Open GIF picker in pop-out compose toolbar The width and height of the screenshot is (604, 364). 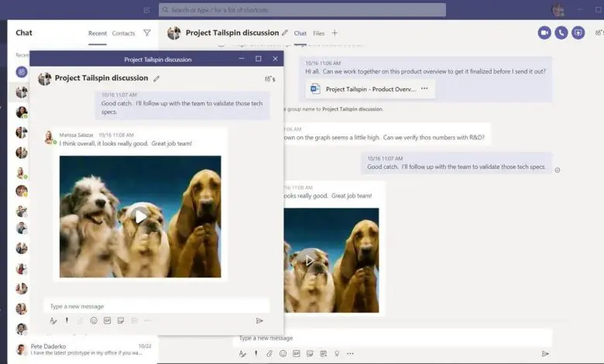(107, 321)
